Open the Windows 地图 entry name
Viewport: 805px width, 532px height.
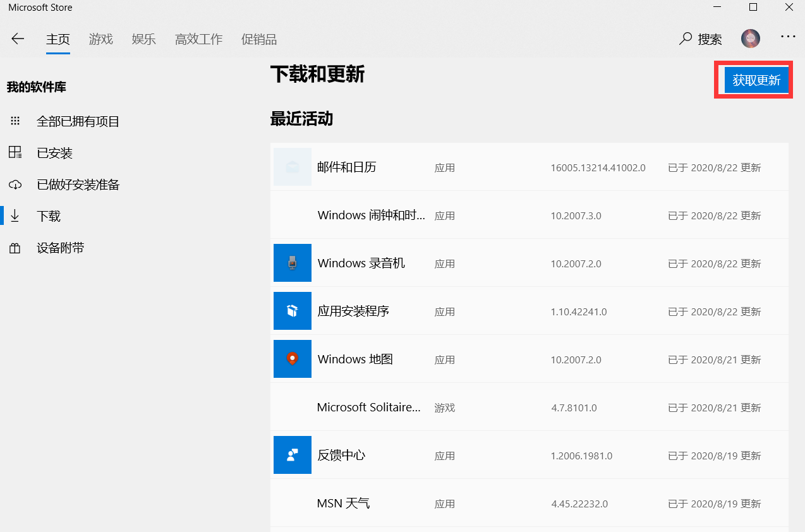pyautogui.click(x=355, y=360)
